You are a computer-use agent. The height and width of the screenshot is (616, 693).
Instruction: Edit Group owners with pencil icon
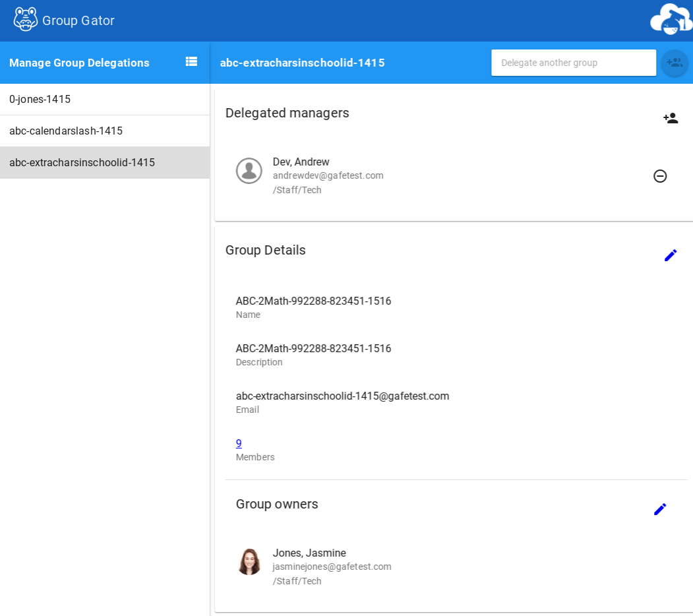click(660, 509)
